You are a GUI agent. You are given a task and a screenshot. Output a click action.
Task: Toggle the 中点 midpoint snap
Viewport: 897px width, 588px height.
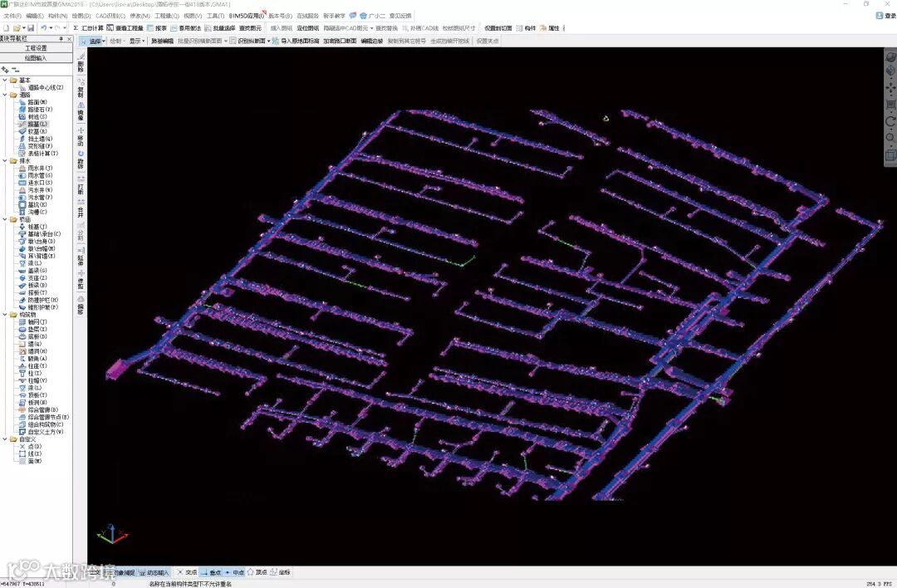tap(234, 572)
